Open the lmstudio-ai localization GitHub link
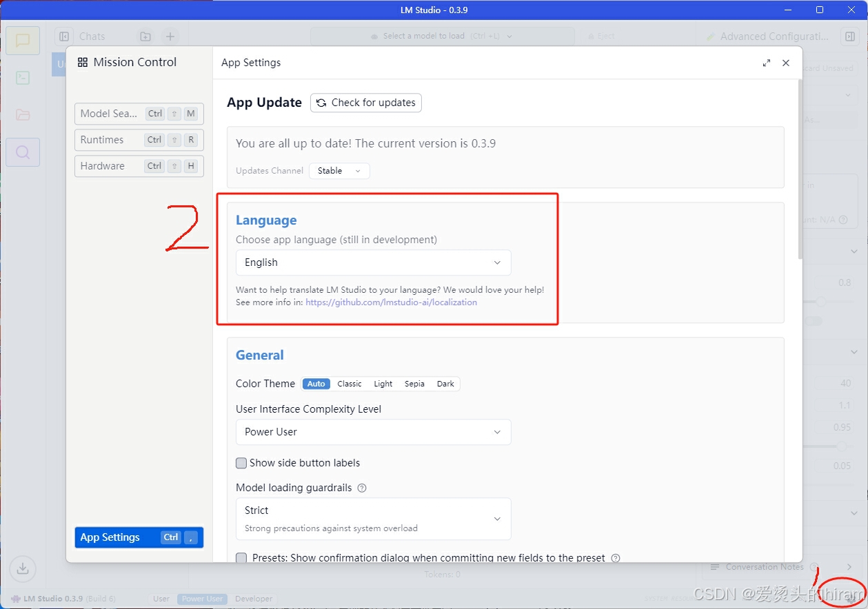The height and width of the screenshot is (609, 868). coord(392,302)
